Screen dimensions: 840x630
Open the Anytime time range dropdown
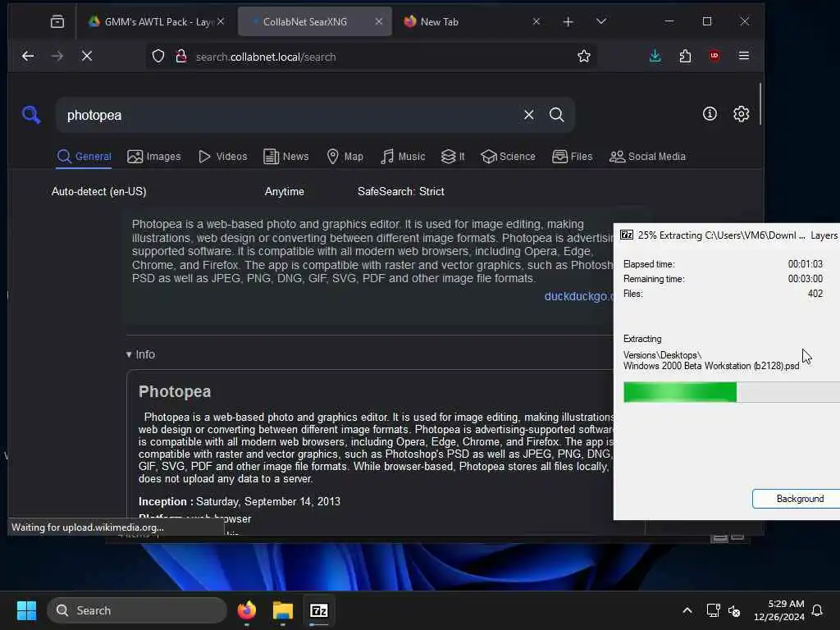click(285, 191)
